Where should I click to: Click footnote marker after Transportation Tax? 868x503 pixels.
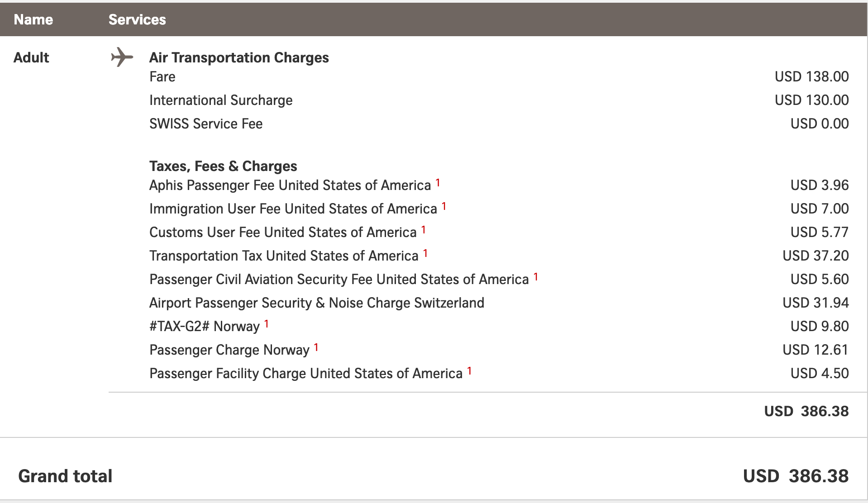coord(425,253)
